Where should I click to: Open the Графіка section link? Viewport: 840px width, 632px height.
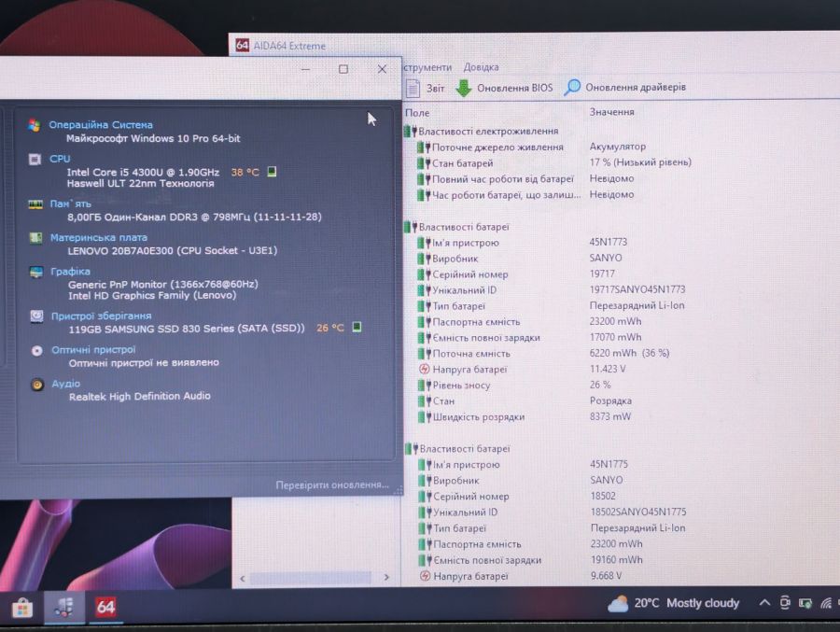(70, 272)
